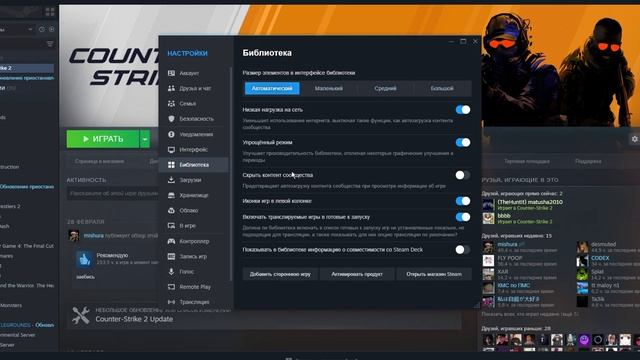This screenshot has height=360, width=640.
Task: Open friend FLY POOP in friends list
Action: click(509, 258)
